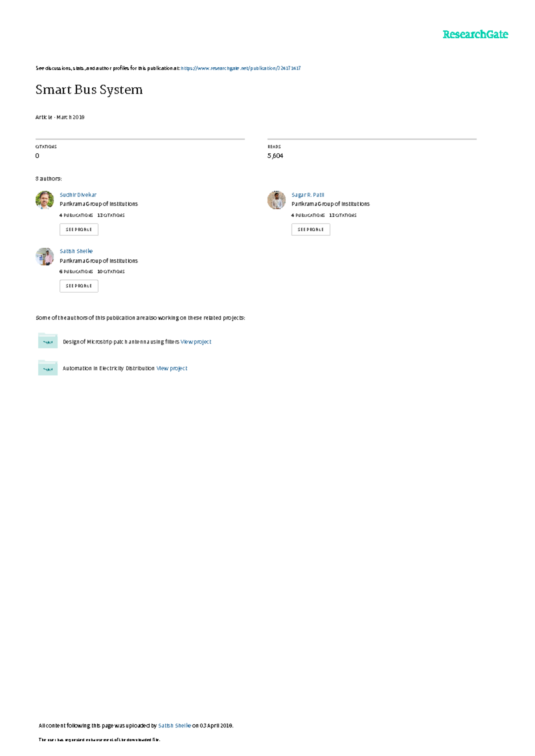The width and height of the screenshot is (535, 756).
Task: Click '6 publications' stat under Satish Shelke
Action: pyautogui.click(x=76, y=272)
